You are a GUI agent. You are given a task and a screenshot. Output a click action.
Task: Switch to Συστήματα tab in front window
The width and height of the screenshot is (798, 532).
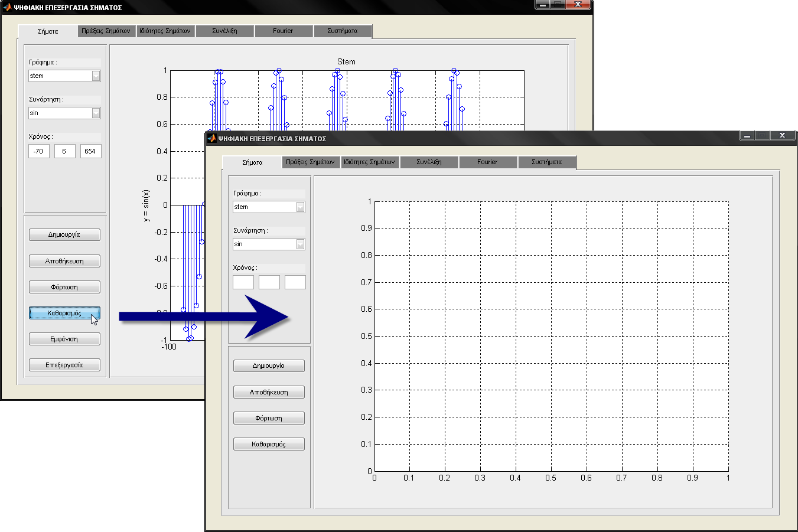(547, 162)
